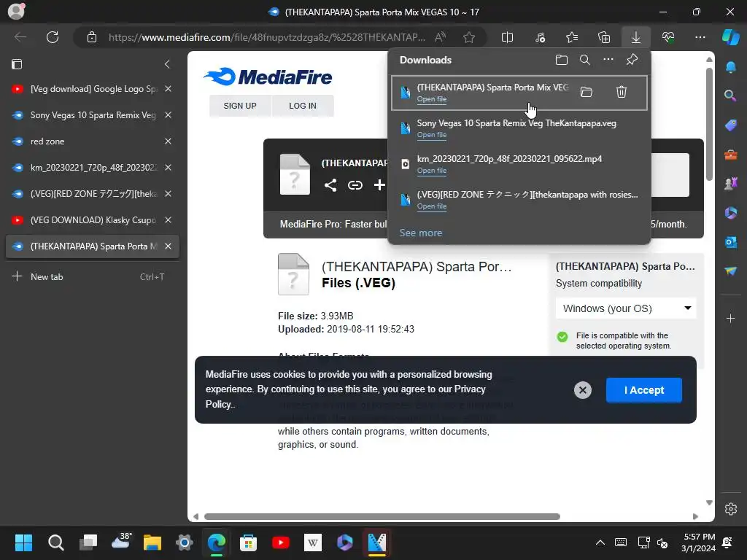Open file for RED ZONE veg download
747x560 pixels.
point(432,206)
